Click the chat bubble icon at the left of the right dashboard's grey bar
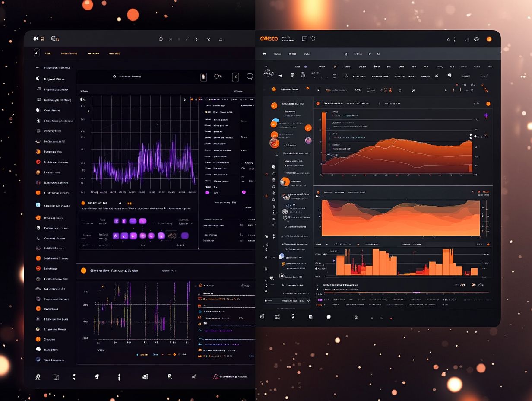 pyautogui.click(x=264, y=54)
